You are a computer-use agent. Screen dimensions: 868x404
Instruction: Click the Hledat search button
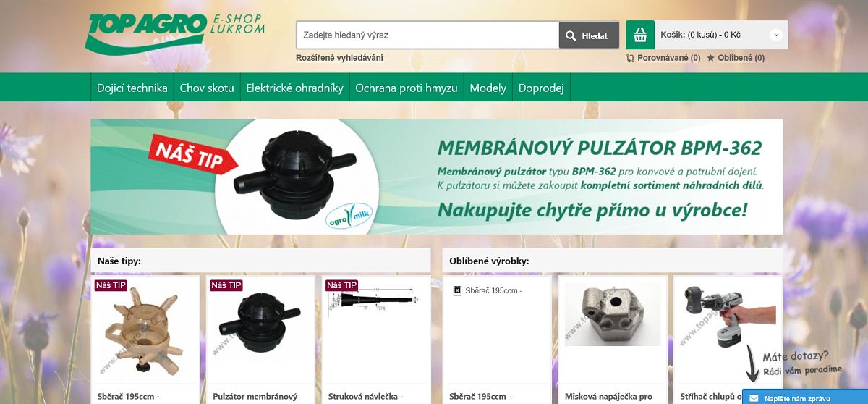(x=589, y=35)
